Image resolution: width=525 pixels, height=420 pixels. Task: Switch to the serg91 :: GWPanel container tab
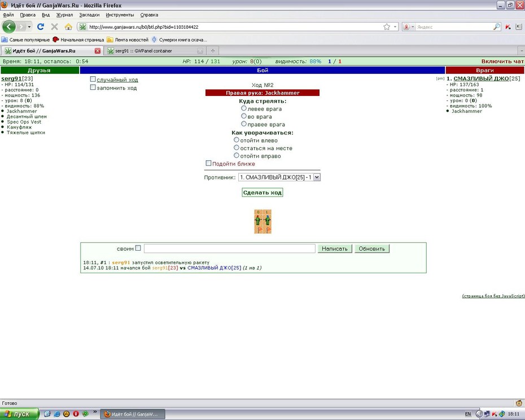coord(155,51)
